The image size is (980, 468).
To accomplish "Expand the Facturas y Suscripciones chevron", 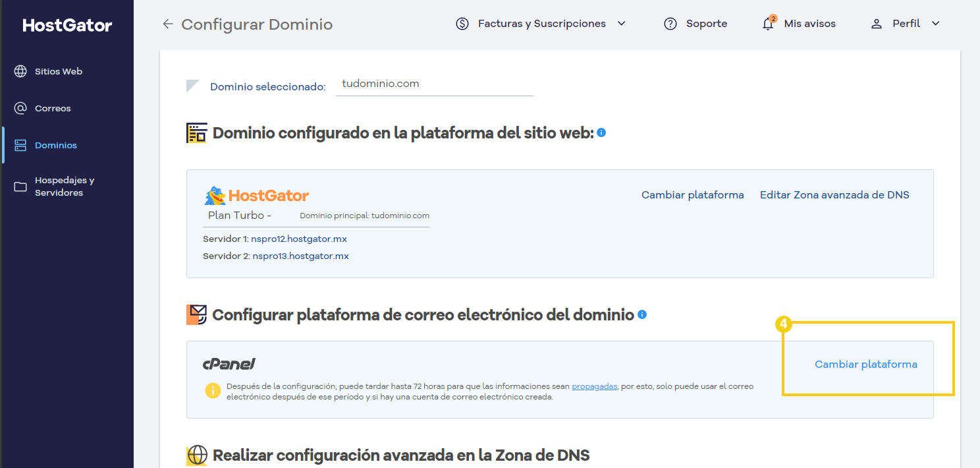I will point(621,24).
